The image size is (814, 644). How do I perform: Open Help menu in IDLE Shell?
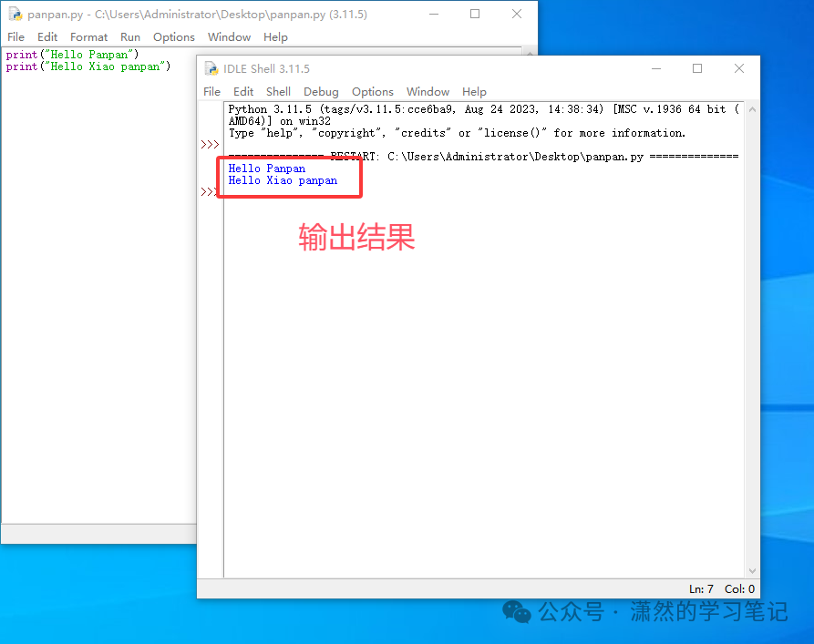[x=474, y=91]
